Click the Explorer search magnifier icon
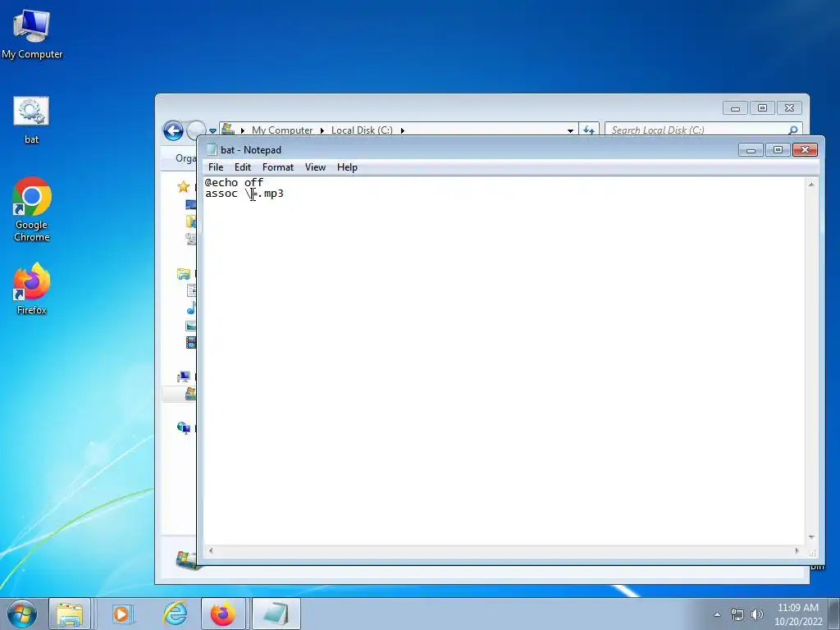 click(793, 130)
